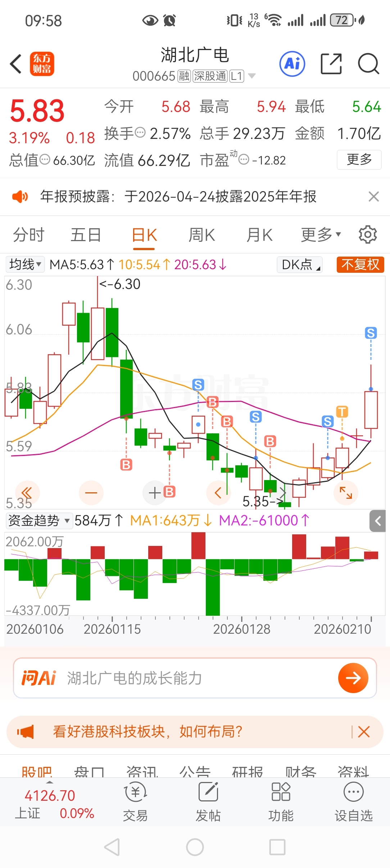This screenshot has width=390, height=868.
Task: Switch to 分时 chart tab
Action: pyautogui.click(x=28, y=235)
